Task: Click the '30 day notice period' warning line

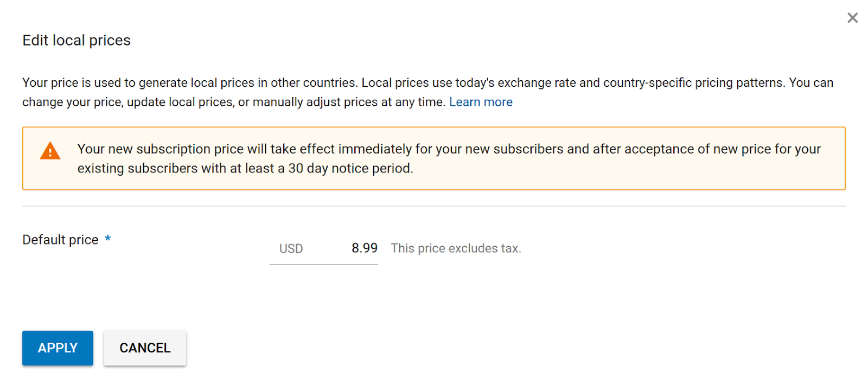Action: coord(245,169)
